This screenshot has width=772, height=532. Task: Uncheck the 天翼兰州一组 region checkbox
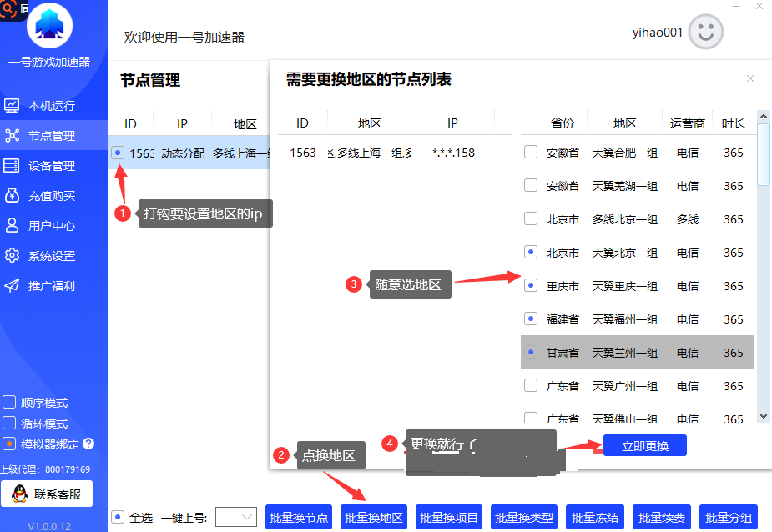point(531,353)
